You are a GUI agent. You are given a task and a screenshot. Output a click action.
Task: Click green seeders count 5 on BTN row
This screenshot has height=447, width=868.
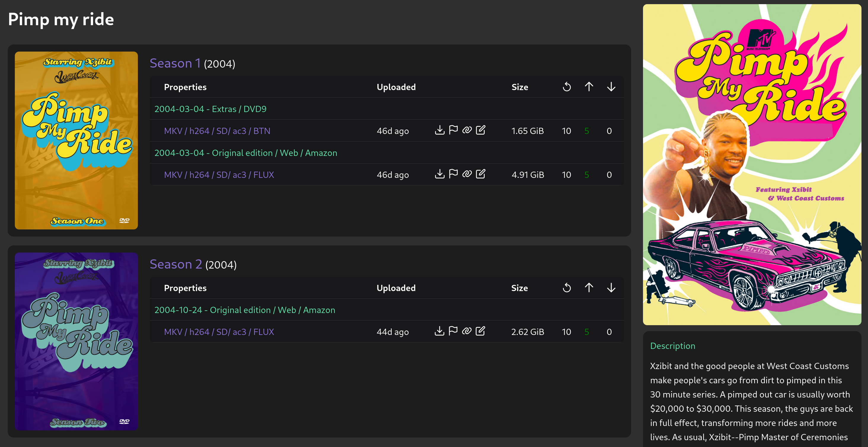[587, 131]
